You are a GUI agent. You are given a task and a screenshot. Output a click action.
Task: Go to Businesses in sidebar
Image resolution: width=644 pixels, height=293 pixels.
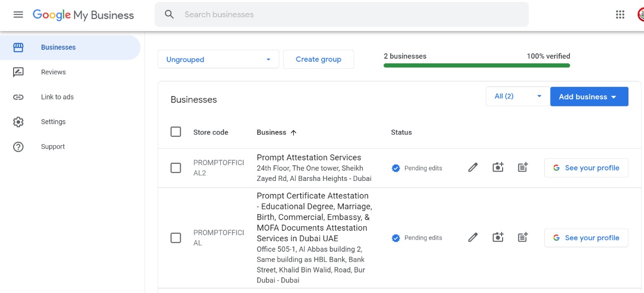[x=70, y=47]
